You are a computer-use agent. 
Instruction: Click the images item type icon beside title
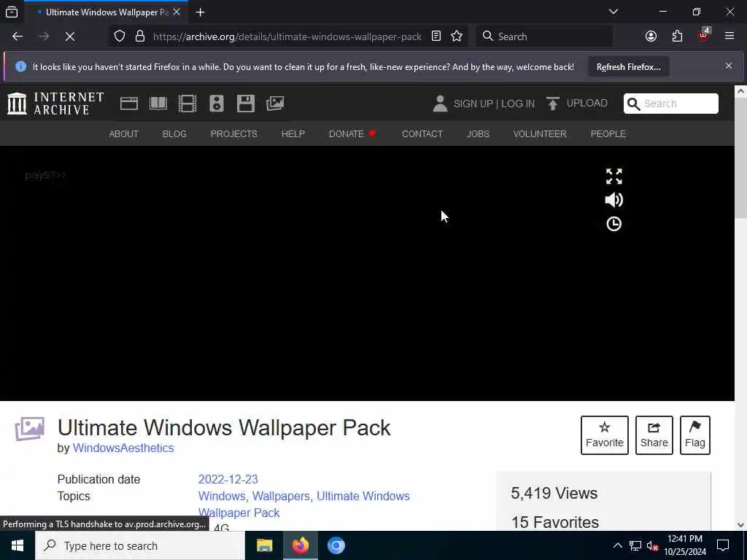click(29, 429)
